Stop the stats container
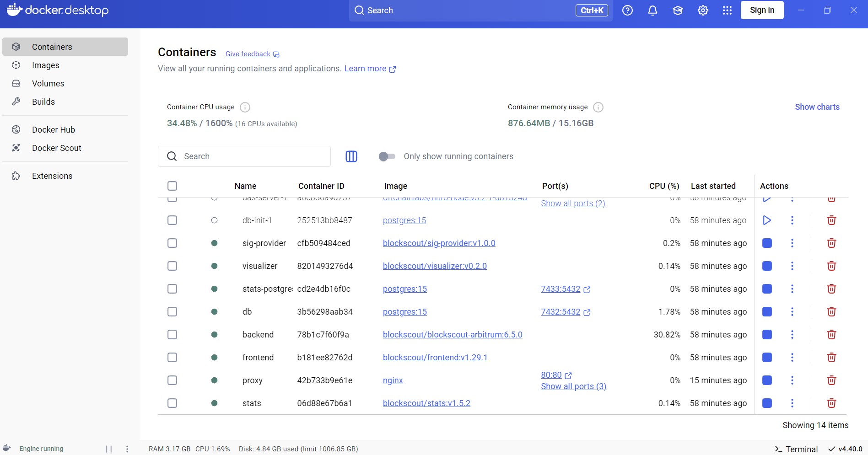Viewport: 868px width, 455px height. (767, 403)
